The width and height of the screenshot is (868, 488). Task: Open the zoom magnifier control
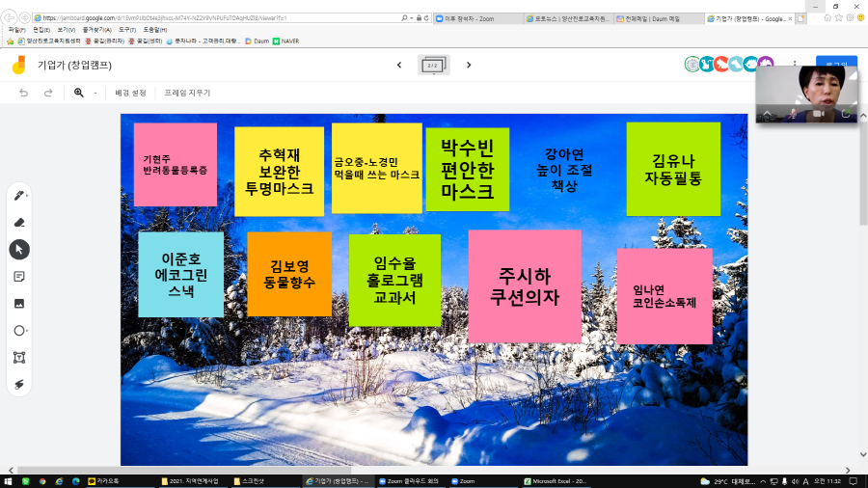(x=79, y=93)
